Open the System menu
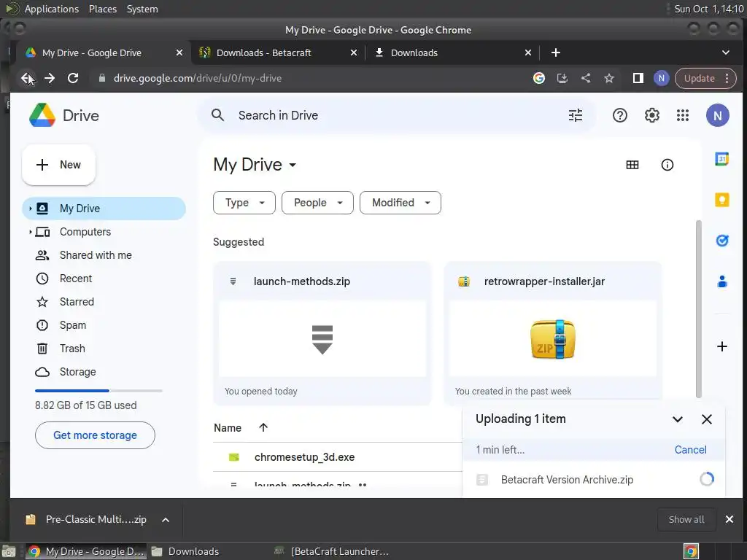This screenshot has height=560, width=747. click(x=142, y=9)
